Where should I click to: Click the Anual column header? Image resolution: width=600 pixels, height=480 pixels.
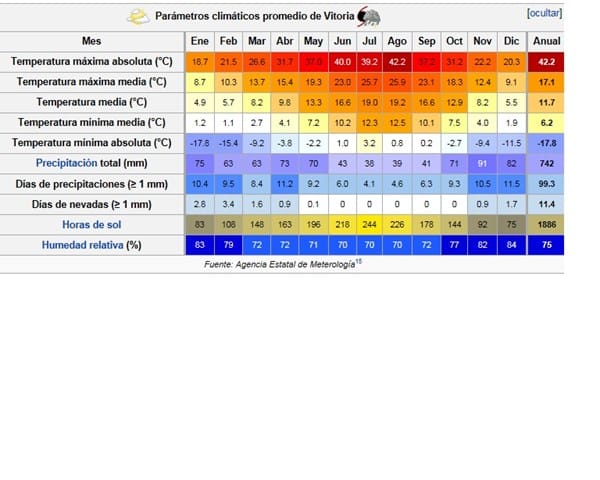click(x=546, y=41)
